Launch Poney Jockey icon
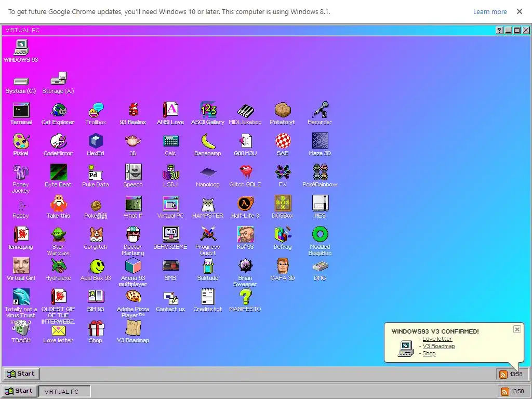This screenshot has height=399, width=532. tap(21, 179)
